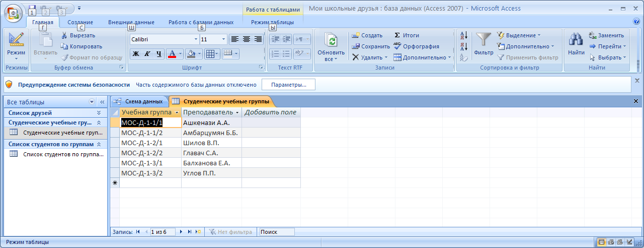Open the Microsoft Office Access help icon
Viewport: 644px width, 248px height.
pos(637,22)
